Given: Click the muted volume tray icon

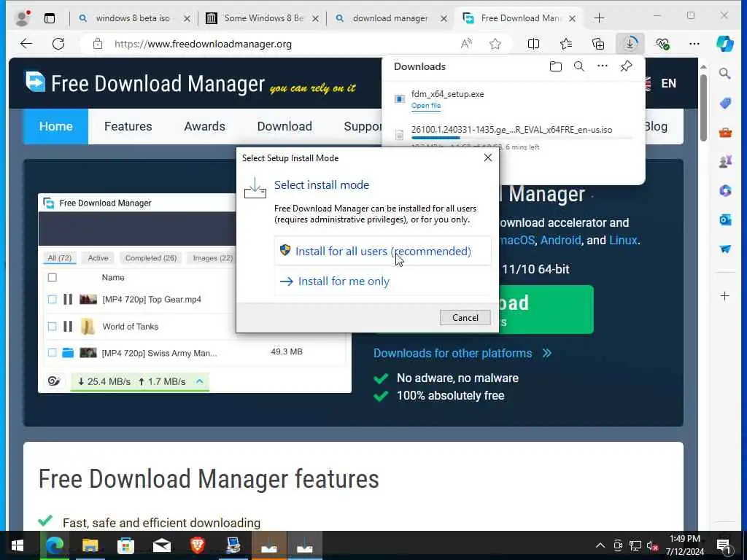Looking at the screenshot, I should pos(652,545).
